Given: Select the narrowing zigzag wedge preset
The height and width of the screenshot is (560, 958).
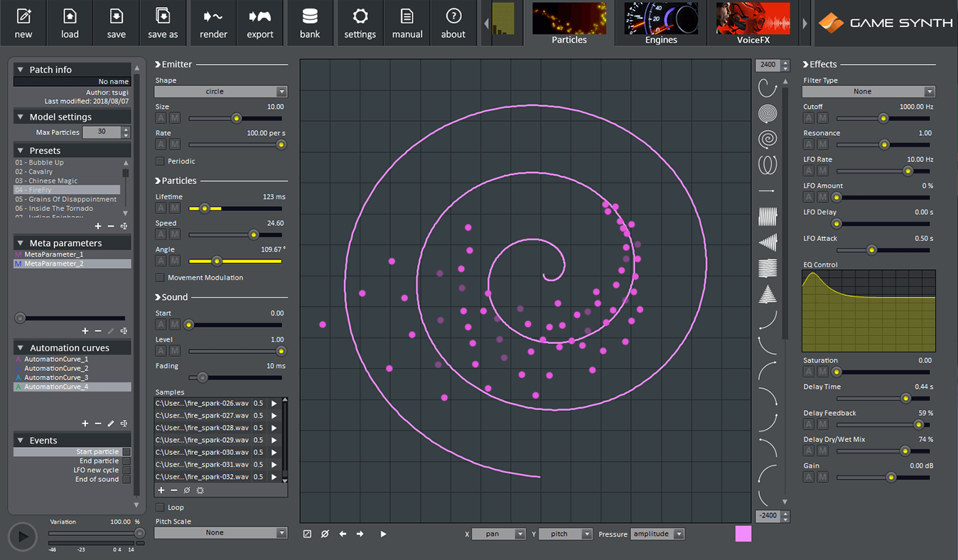Looking at the screenshot, I should [x=768, y=242].
